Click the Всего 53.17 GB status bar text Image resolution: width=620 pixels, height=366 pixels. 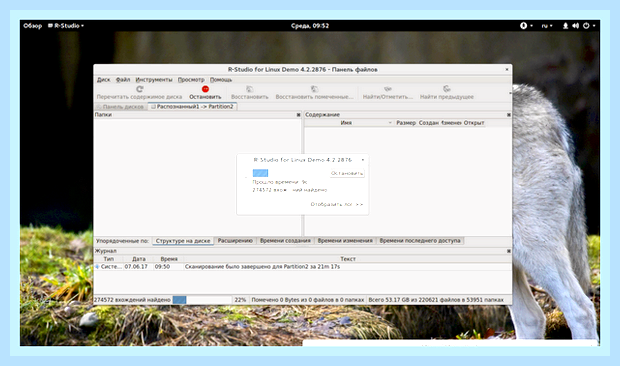pyautogui.click(x=436, y=300)
